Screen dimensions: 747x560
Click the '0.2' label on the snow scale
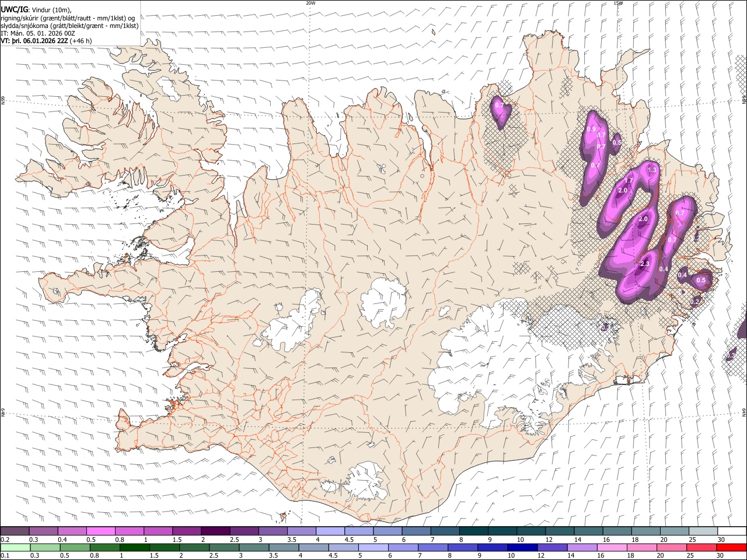click(x=5, y=540)
